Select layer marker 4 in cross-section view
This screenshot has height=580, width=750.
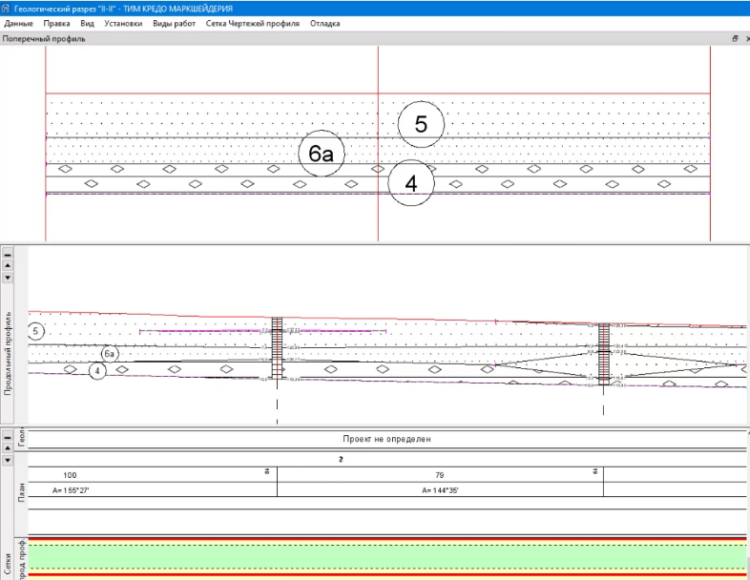click(410, 184)
